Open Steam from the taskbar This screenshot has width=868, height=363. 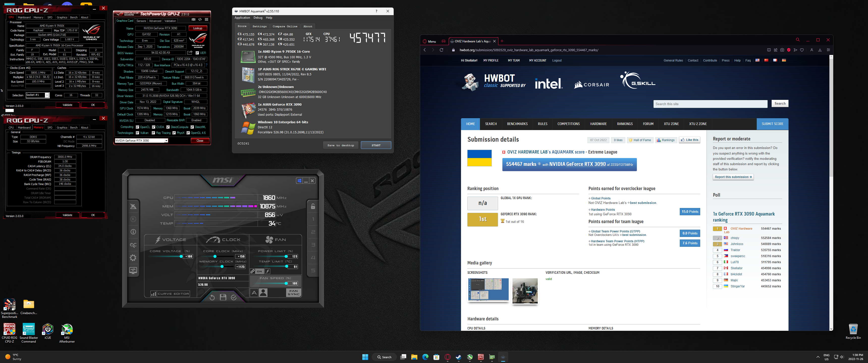(458, 357)
